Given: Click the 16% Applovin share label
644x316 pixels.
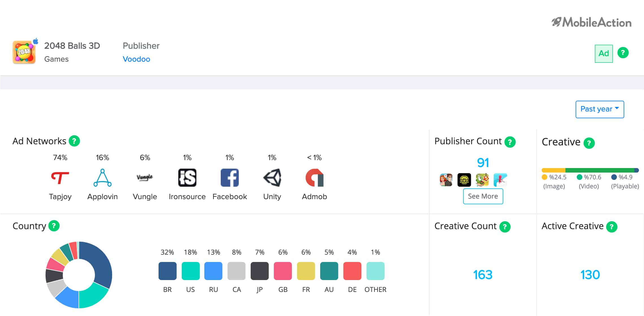Looking at the screenshot, I should point(102,158).
